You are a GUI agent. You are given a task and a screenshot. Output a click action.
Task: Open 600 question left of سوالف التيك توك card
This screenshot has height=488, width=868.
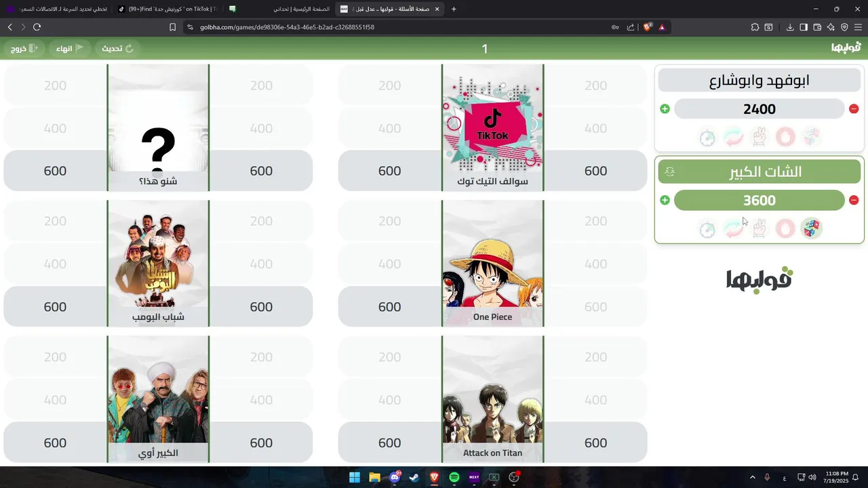pos(389,171)
